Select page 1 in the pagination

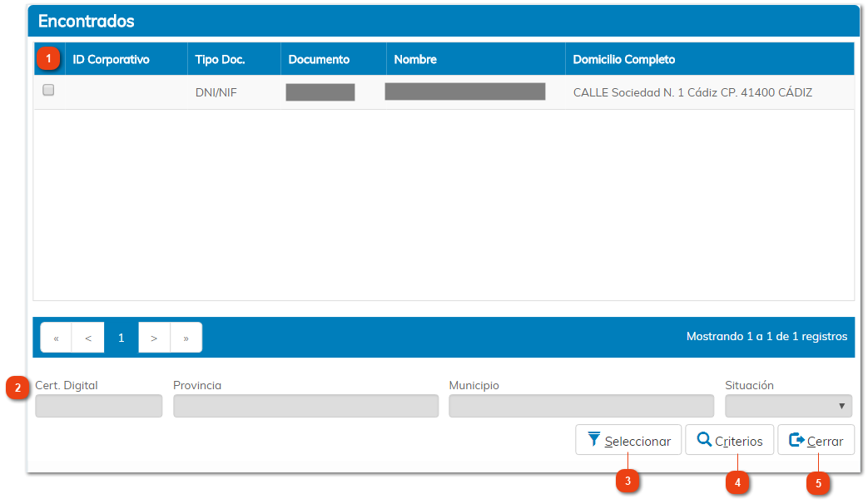[x=121, y=338]
